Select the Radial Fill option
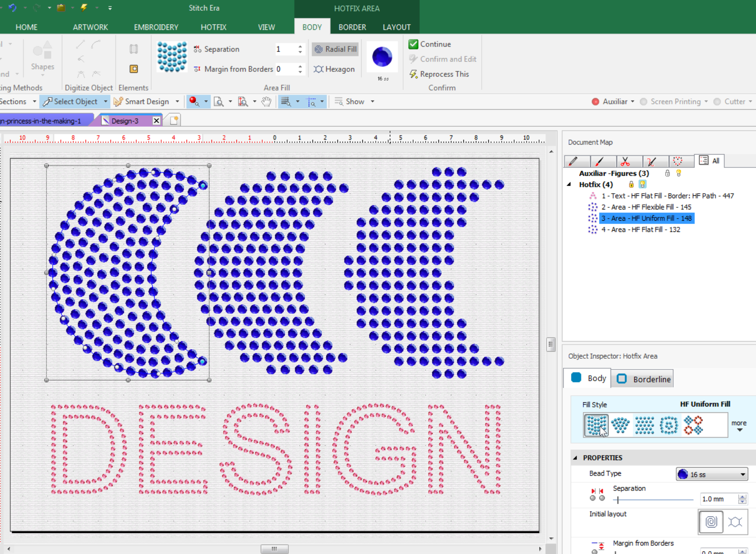Viewport: 756px width, 554px height. pos(336,49)
